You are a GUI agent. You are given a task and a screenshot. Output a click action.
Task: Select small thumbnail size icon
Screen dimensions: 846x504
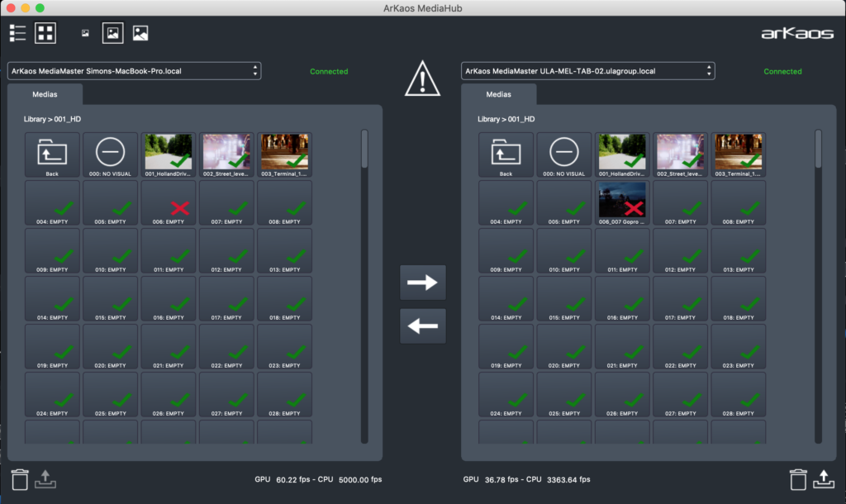[85, 33]
